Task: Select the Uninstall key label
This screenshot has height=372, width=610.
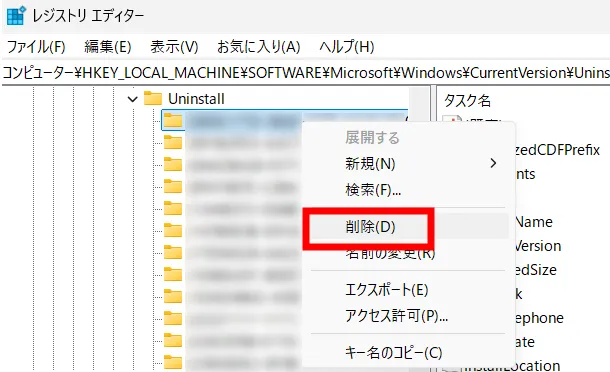Action: pos(196,99)
